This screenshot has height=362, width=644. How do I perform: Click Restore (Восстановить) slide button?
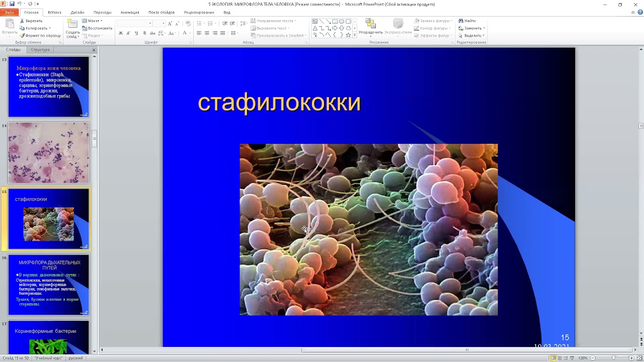click(x=97, y=28)
